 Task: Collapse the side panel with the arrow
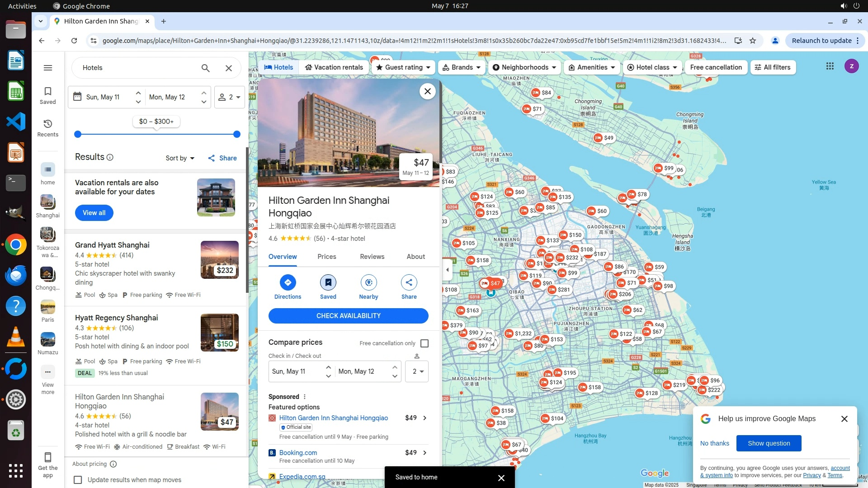click(x=448, y=270)
